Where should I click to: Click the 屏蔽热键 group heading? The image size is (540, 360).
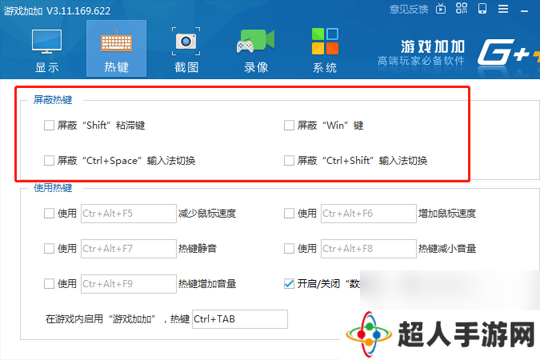click(53, 100)
